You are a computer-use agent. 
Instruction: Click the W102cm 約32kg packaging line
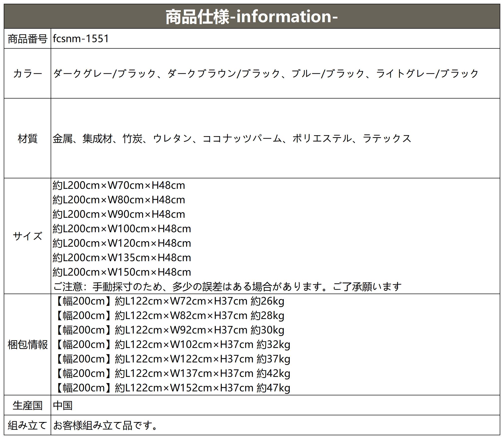click(x=172, y=345)
